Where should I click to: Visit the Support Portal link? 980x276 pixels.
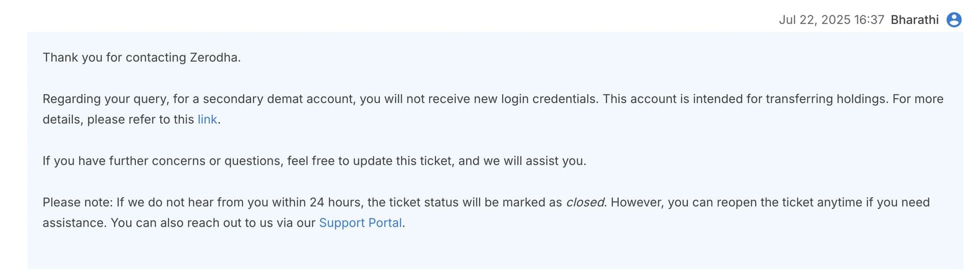click(x=360, y=223)
